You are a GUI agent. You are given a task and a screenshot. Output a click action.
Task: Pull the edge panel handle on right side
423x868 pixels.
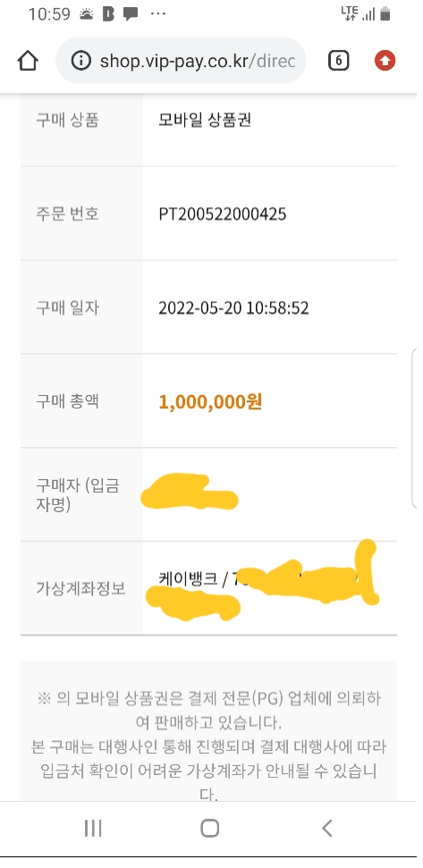[415, 427]
